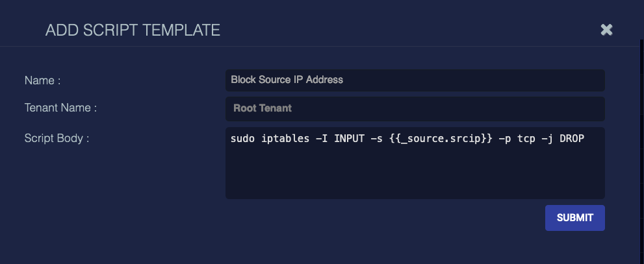The image size is (644, 264).
Task: Click the 'Root Tenant' text
Action: pos(263,108)
